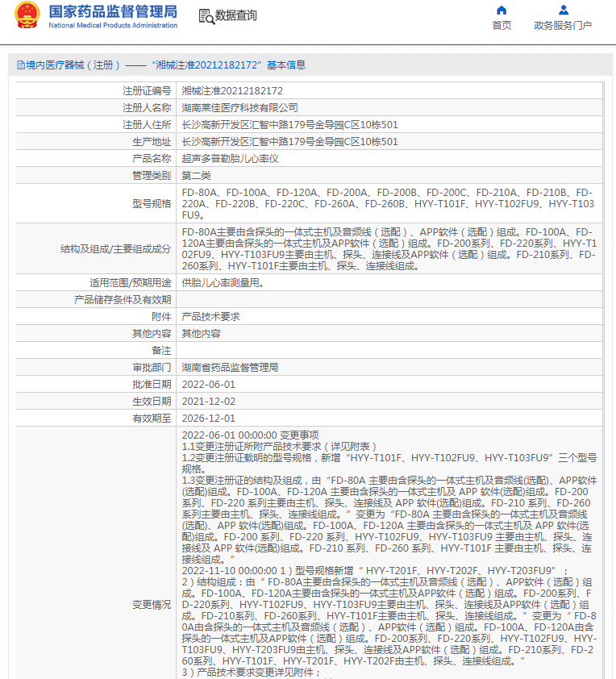Click National Medical Products Administration text
616x679 pixels.
[x=113, y=26]
